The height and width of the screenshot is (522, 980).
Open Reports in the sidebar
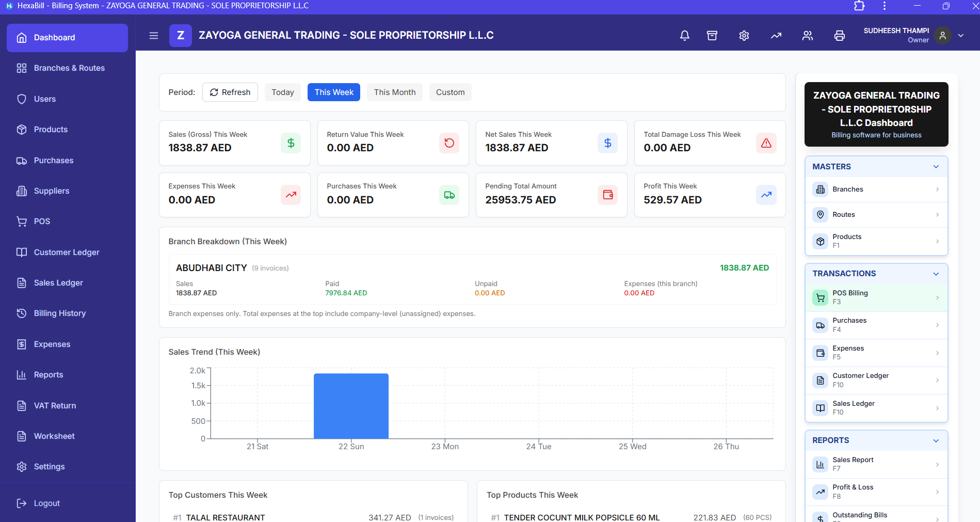(67, 375)
